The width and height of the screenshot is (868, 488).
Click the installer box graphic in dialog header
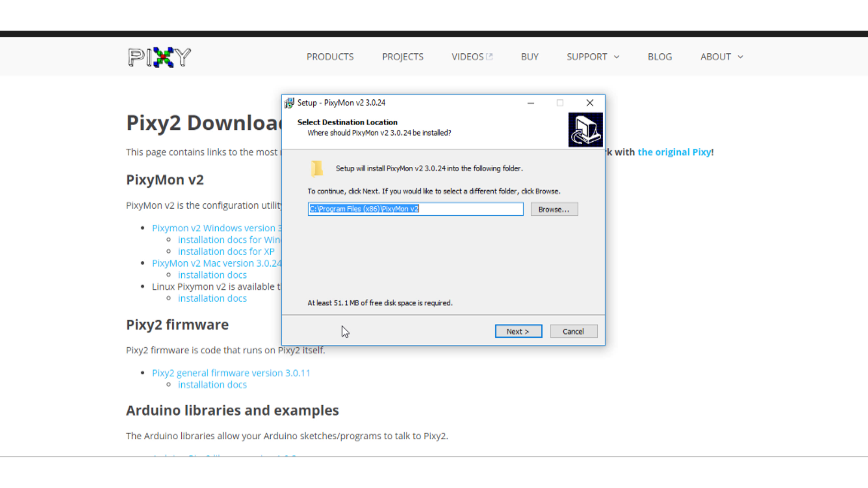click(585, 130)
